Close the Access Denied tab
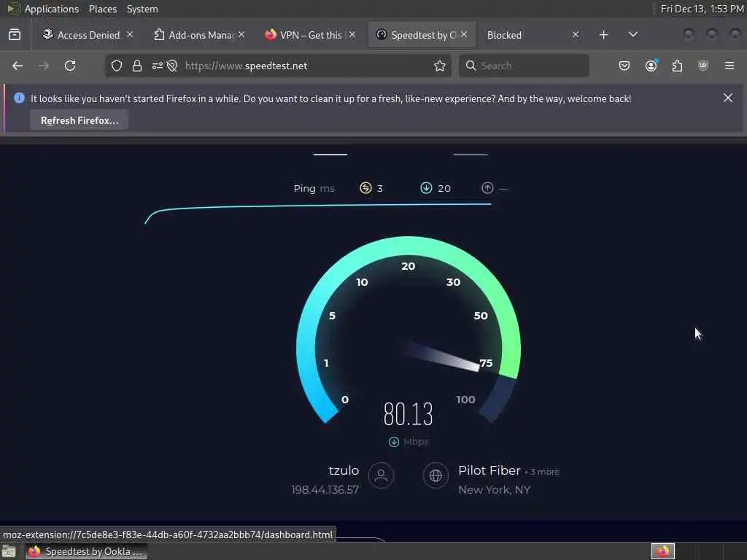 tap(130, 34)
